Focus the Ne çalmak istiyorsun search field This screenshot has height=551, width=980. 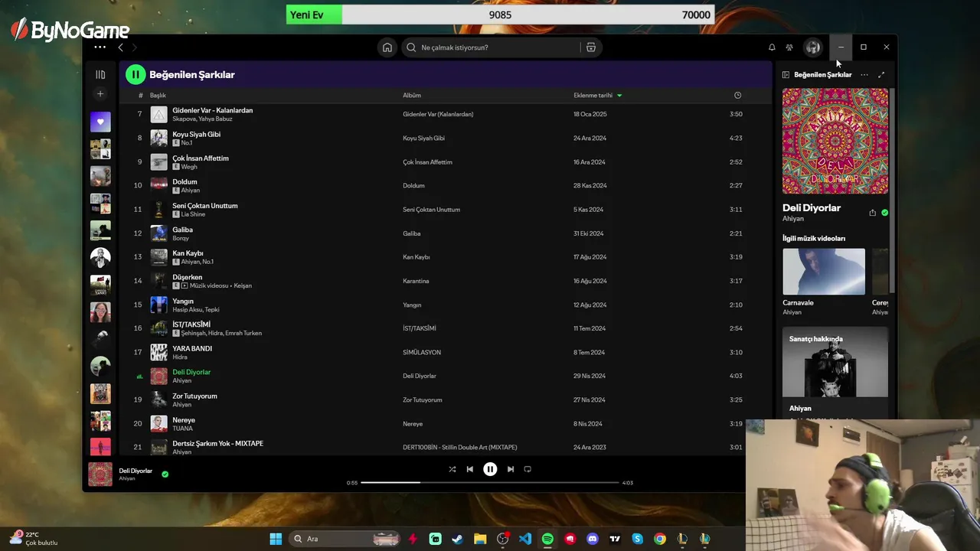[x=498, y=47]
